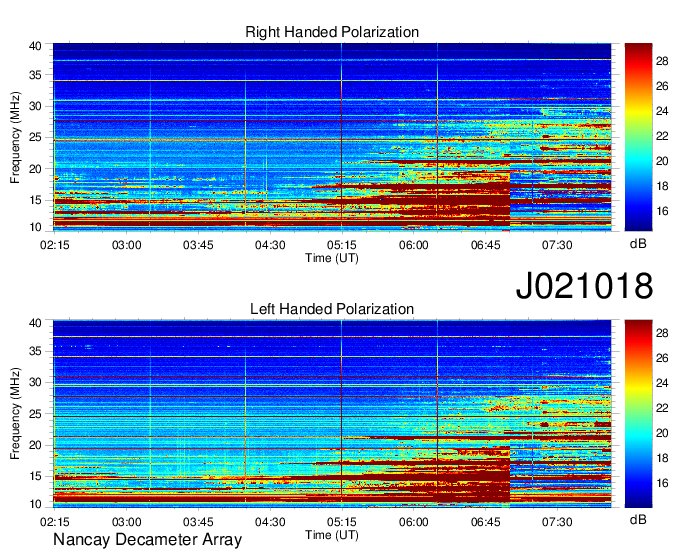The height and width of the screenshot is (552, 680).
Task: Click the 'Nancay Decameter Array' caption
Action: 147,540
